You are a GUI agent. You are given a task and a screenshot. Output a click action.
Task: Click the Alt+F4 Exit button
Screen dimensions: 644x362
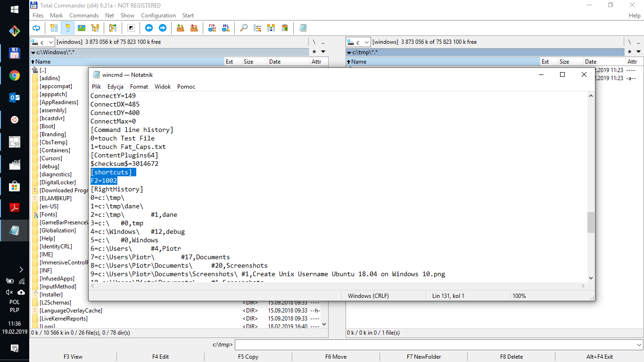coord(600,357)
